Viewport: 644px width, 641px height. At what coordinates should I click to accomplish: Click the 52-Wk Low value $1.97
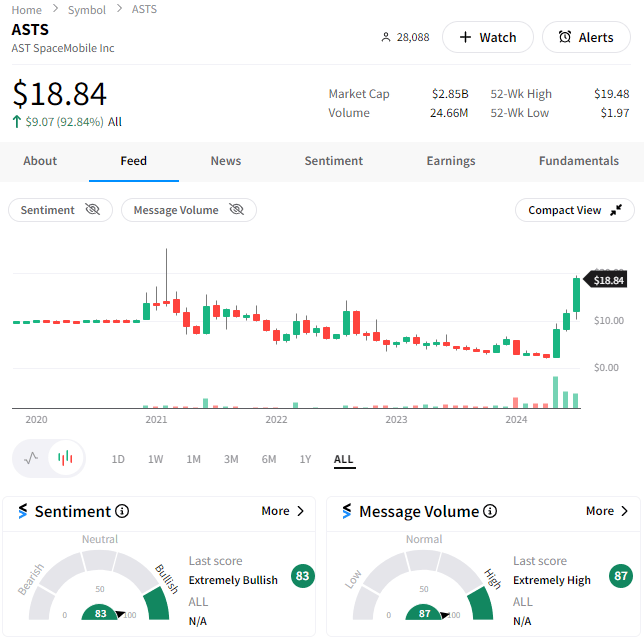click(615, 113)
